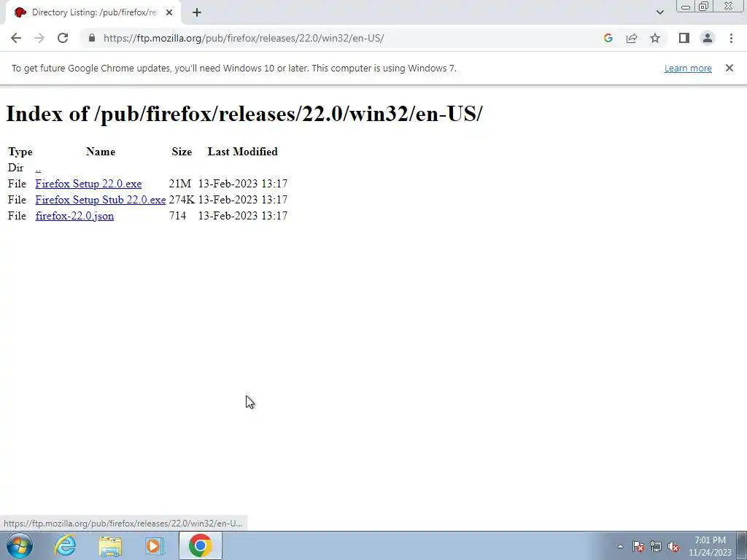The height and width of the screenshot is (560, 747).
Task: Restore down the Chrome window
Action: [x=704, y=7]
